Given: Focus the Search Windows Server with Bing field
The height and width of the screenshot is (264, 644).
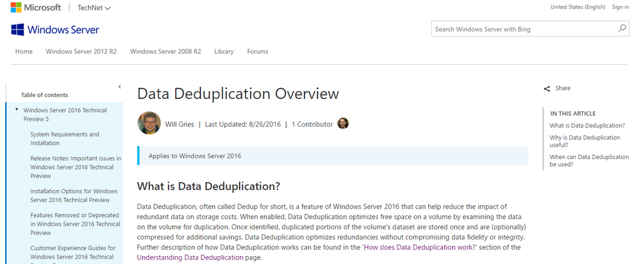Looking at the screenshot, I should 530,28.
